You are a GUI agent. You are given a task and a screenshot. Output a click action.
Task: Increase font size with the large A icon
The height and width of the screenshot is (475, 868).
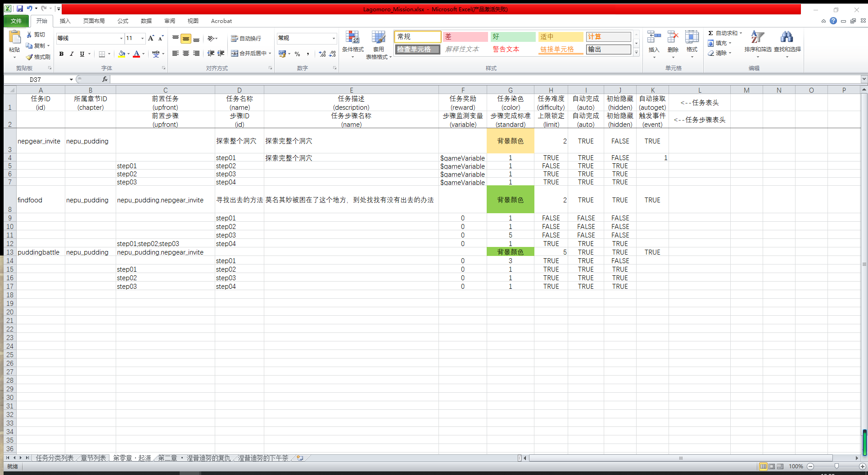tap(151, 38)
